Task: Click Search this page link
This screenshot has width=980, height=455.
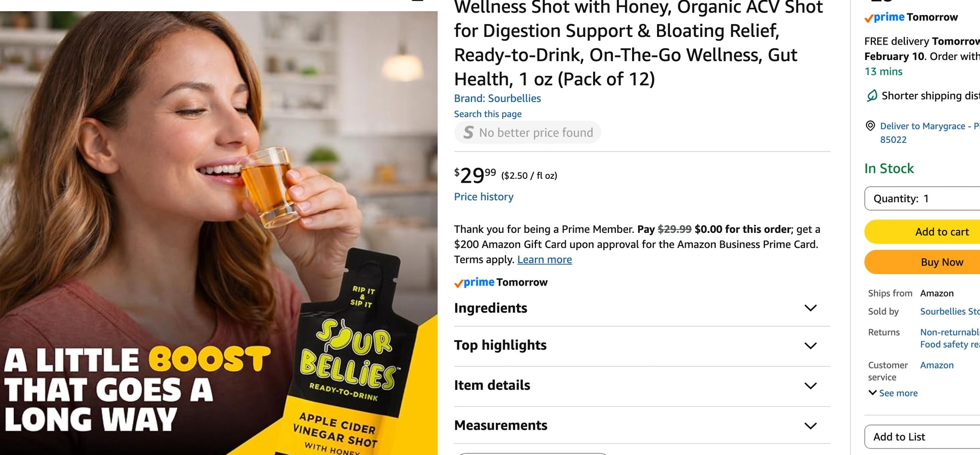Action: 488,114
